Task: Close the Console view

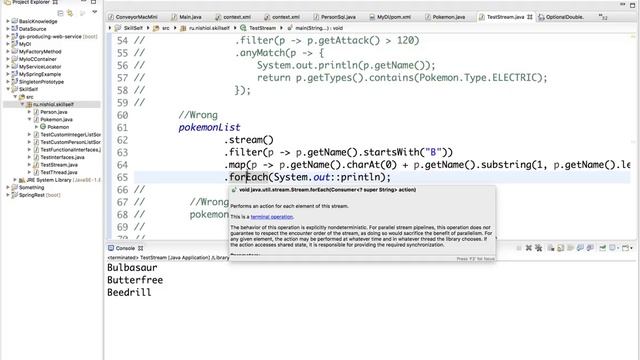Action: coord(140,248)
